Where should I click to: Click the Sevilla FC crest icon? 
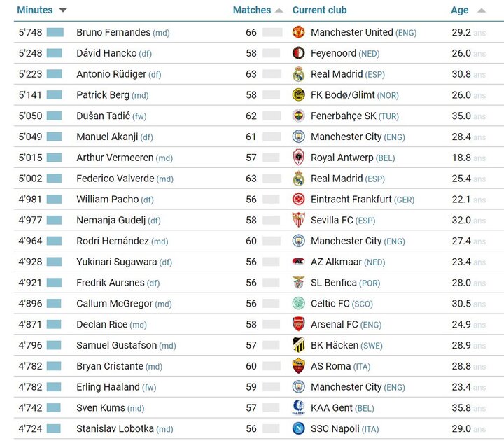299,220
